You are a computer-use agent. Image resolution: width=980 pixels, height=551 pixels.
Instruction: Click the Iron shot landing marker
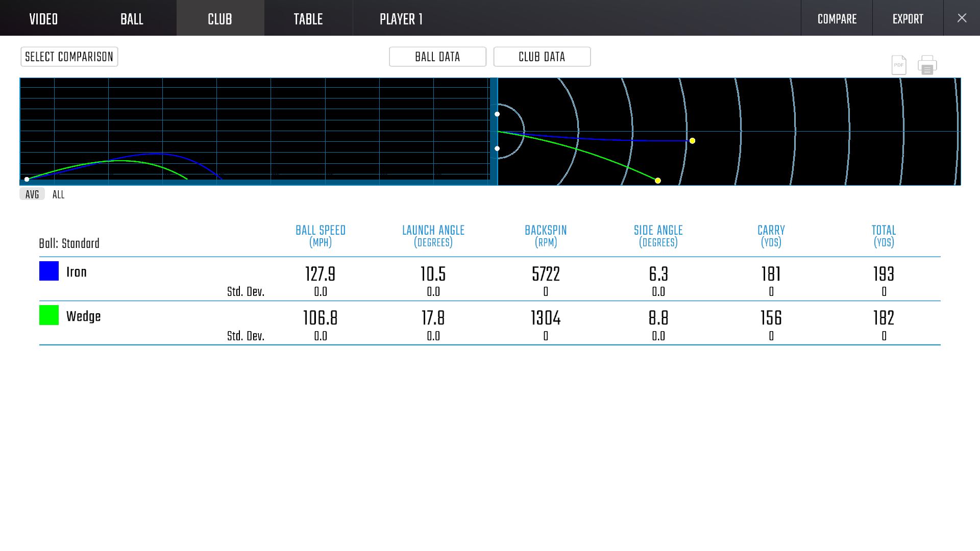(692, 141)
